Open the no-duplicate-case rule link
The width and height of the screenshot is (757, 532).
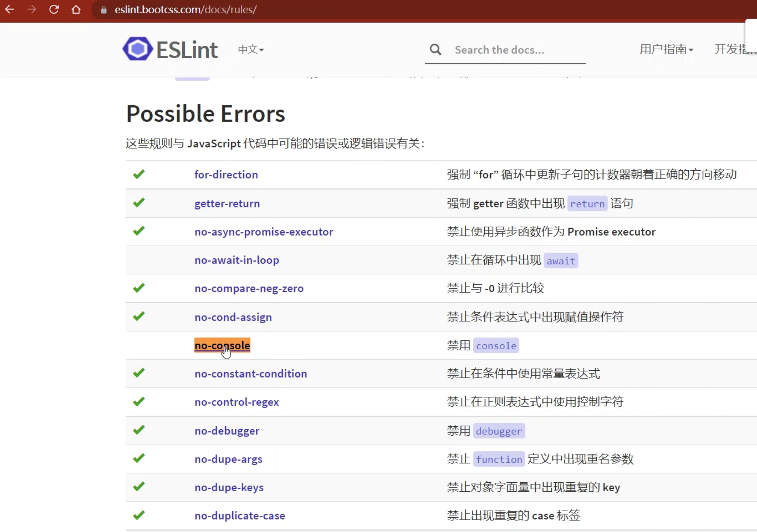pos(240,515)
